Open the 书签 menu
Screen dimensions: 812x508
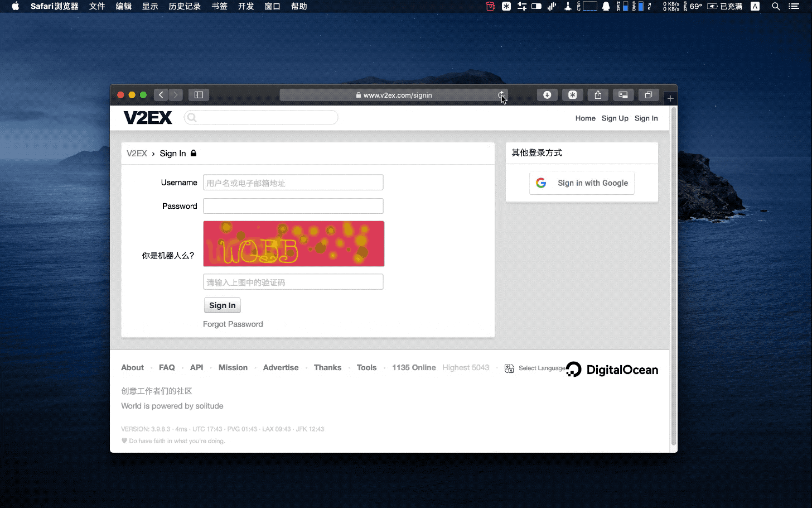[x=219, y=6]
